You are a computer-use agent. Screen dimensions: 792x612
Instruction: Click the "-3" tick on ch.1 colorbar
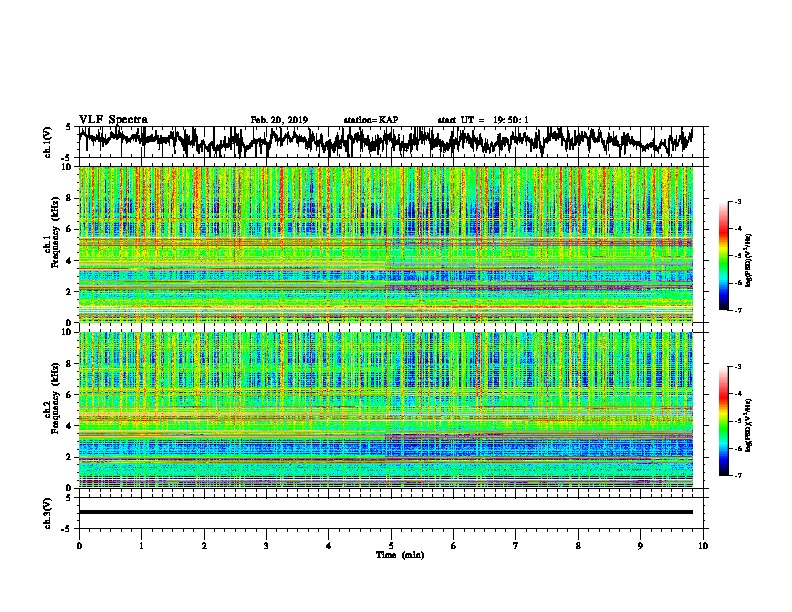[737, 201]
